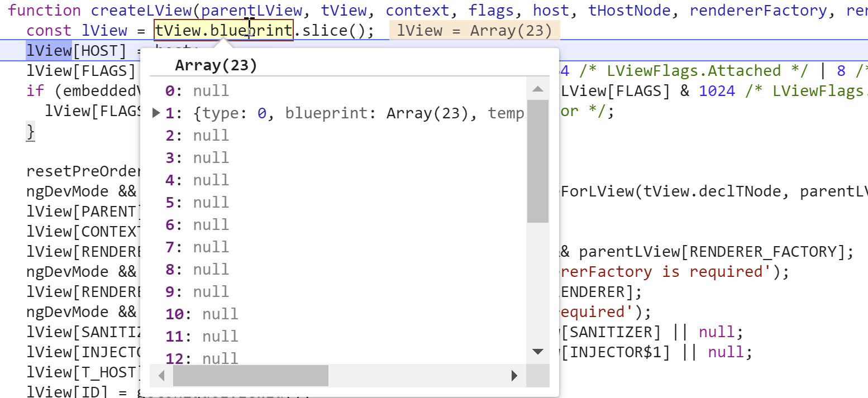Click number 1024 in code
868x398 pixels.
point(717,91)
